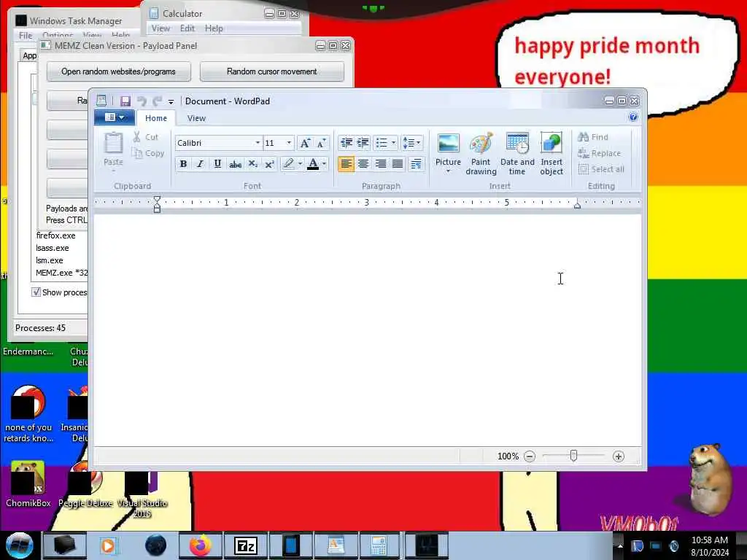
Task: Click the Cut button
Action: click(x=146, y=137)
